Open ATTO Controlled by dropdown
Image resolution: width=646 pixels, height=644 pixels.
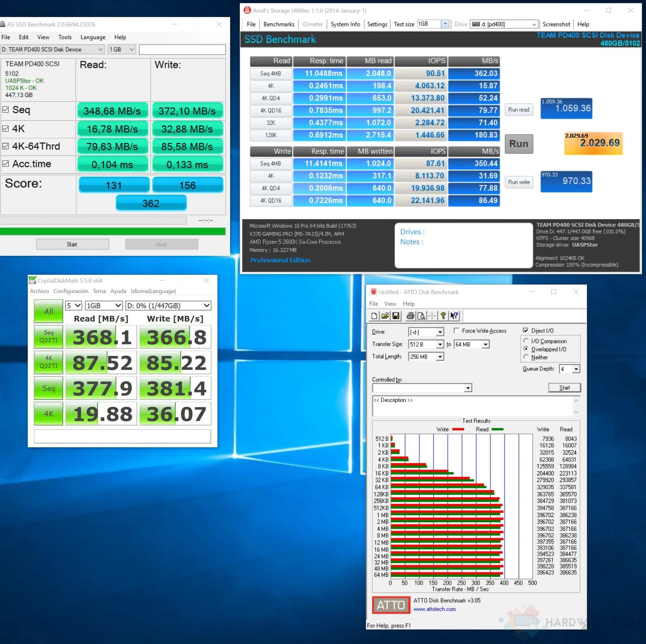(x=422, y=388)
